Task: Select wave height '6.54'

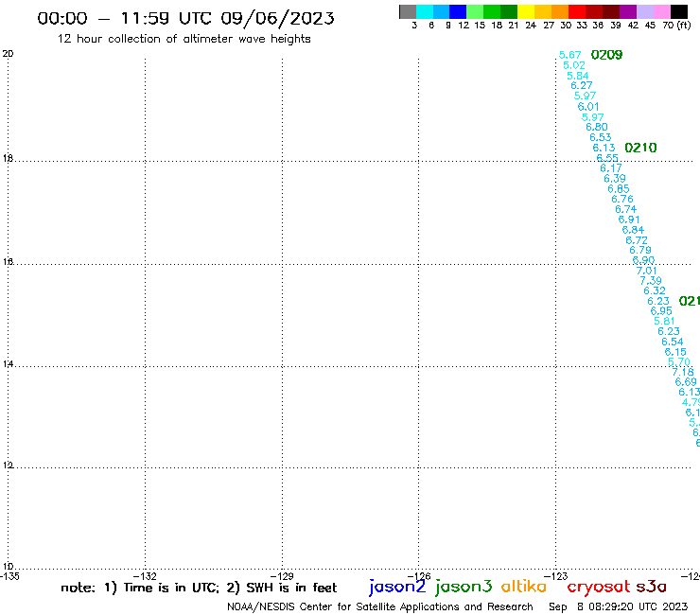Action: tap(672, 342)
